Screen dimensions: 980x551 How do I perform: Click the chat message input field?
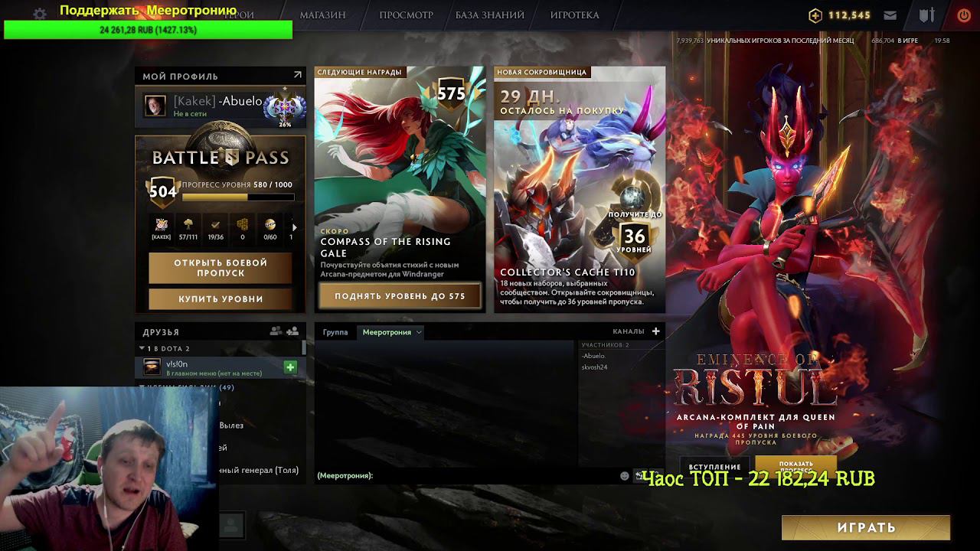(x=465, y=475)
